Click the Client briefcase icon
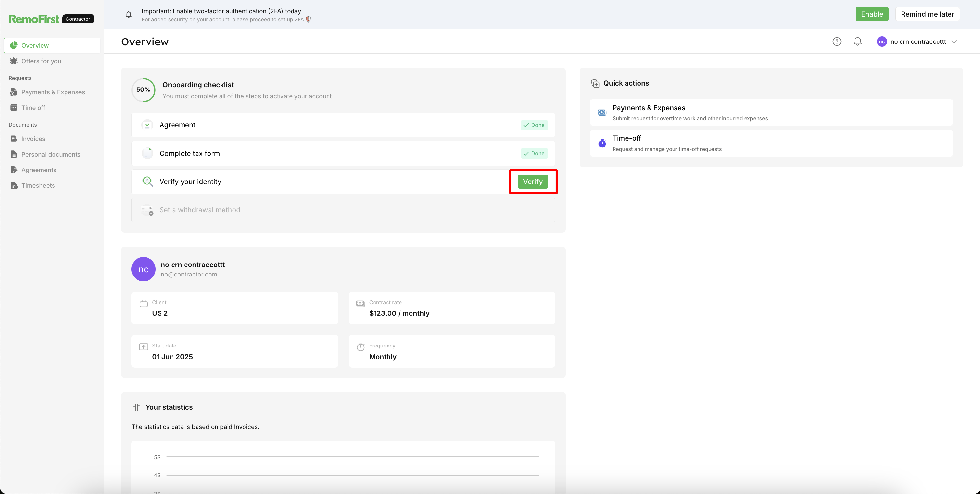This screenshot has height=494, width=980. (143, 303)
